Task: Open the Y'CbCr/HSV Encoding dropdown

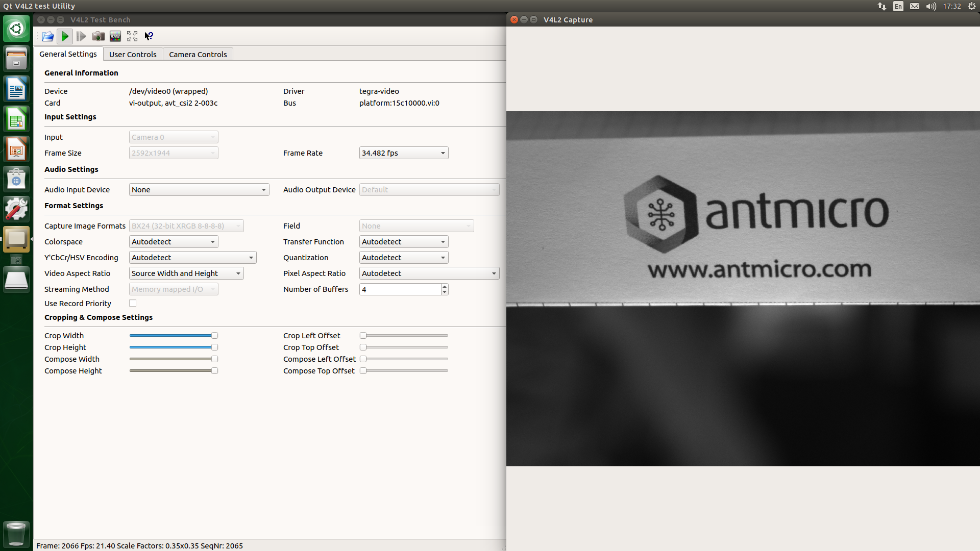Action: coord(193,258)
